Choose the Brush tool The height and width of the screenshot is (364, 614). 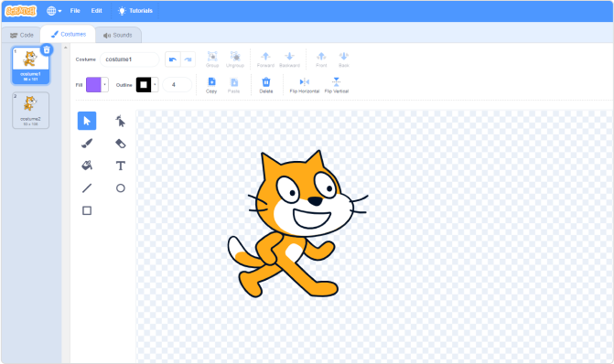coord(87,144)
